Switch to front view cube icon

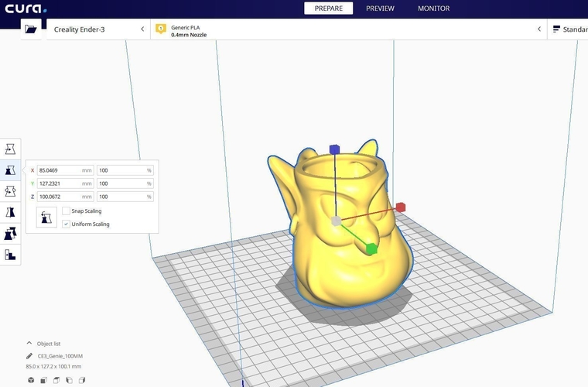44,380
